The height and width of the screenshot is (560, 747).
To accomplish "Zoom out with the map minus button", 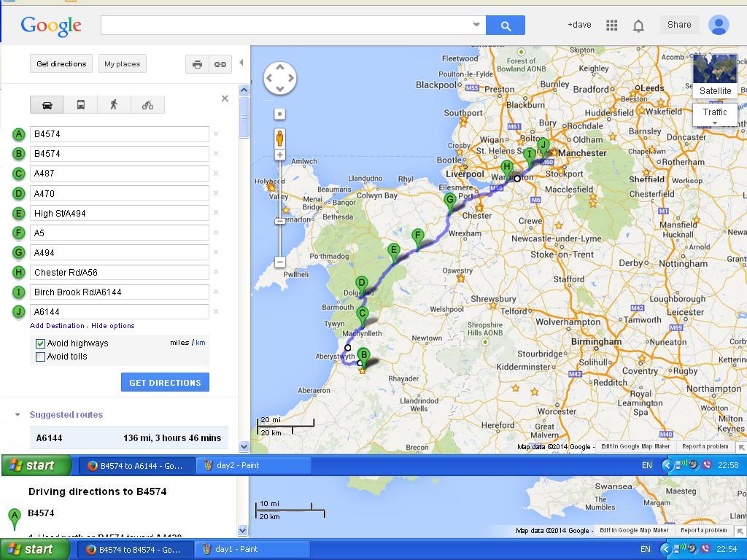I will 279,262.
